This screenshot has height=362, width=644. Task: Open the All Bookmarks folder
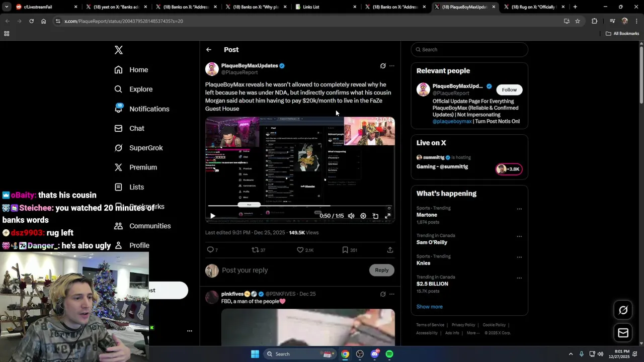tap(622, 34)
